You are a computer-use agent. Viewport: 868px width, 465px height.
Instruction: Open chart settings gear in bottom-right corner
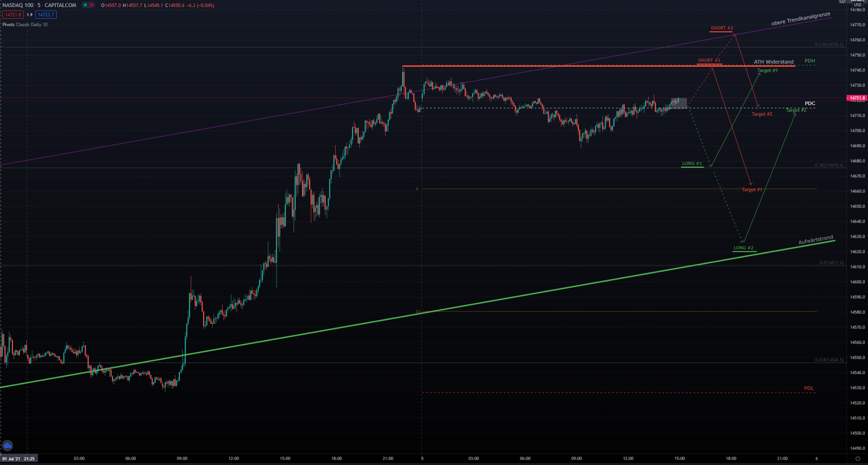(x=858, y=459)
